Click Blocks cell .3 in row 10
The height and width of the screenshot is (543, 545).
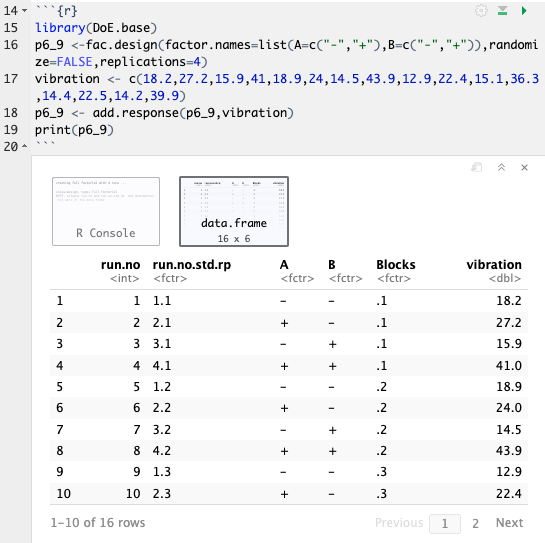pos(382,494)
